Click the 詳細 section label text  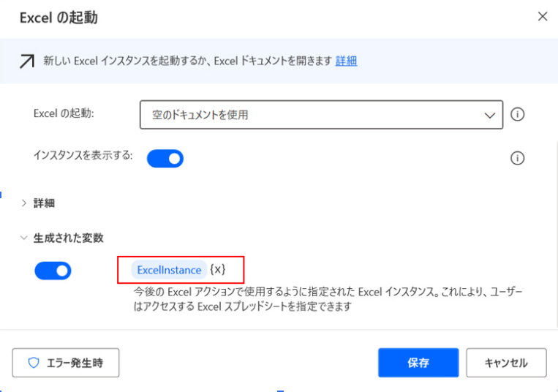click(44, 203)
